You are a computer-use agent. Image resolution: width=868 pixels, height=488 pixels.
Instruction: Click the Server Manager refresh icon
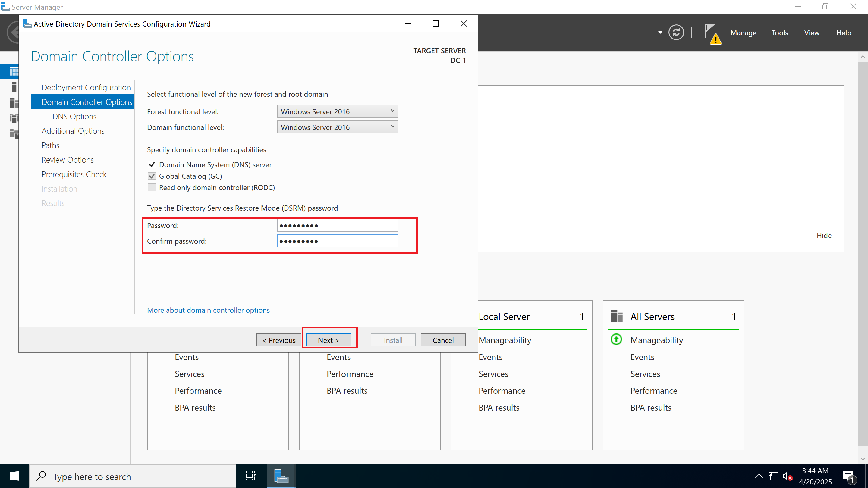(x=676, y=33)
